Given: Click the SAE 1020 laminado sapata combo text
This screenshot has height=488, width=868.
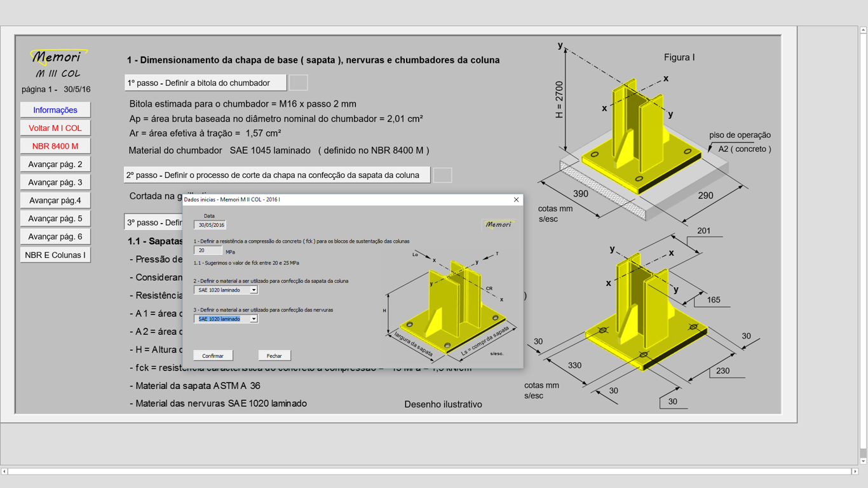Looking at the screenshot, I should coord(219,290).
